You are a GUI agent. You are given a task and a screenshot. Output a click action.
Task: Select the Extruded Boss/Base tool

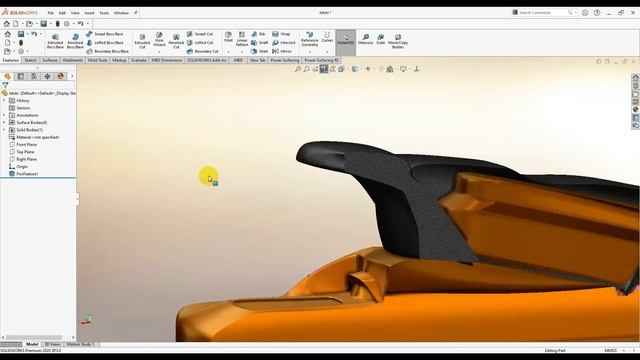(55, 42)
